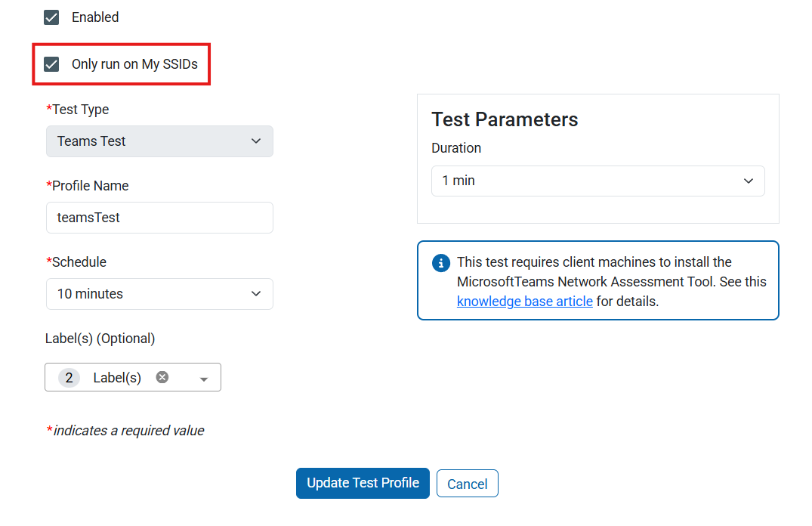The image size is (812, 526).
Task: Open the Teams Test type dropdown
Action: click(x=159, y=141)
